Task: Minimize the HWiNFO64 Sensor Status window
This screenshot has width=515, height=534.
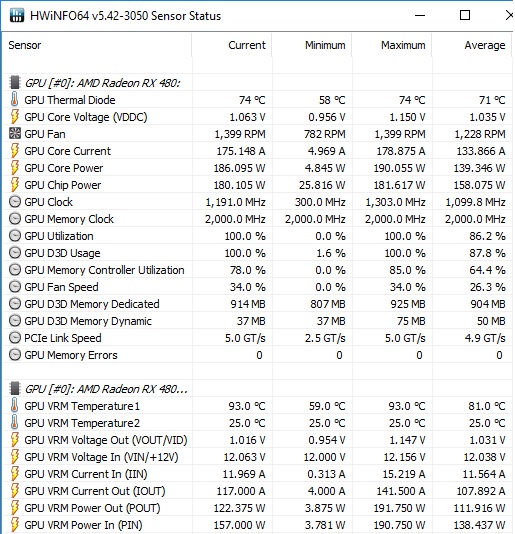Action: [420, 15]
